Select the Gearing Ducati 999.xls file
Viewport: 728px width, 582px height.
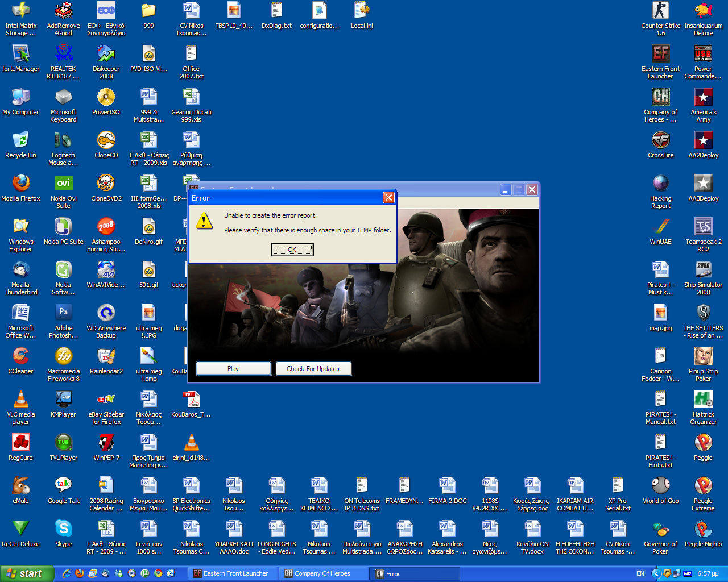tap(192, 105)
